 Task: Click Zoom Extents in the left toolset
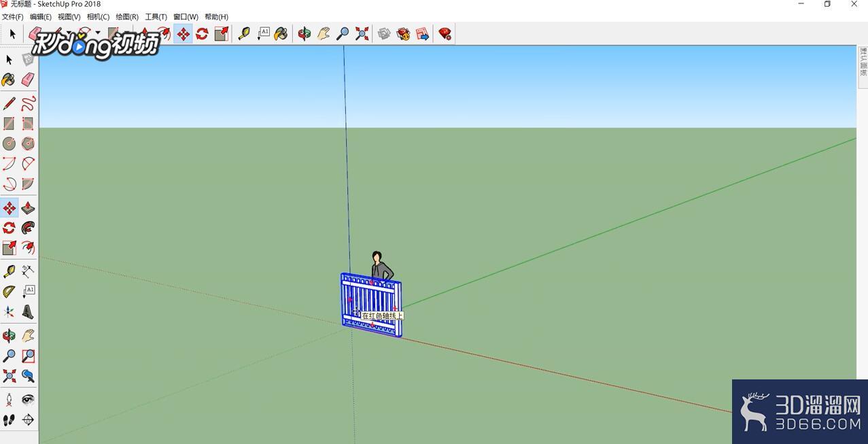(x=9, y=376)
